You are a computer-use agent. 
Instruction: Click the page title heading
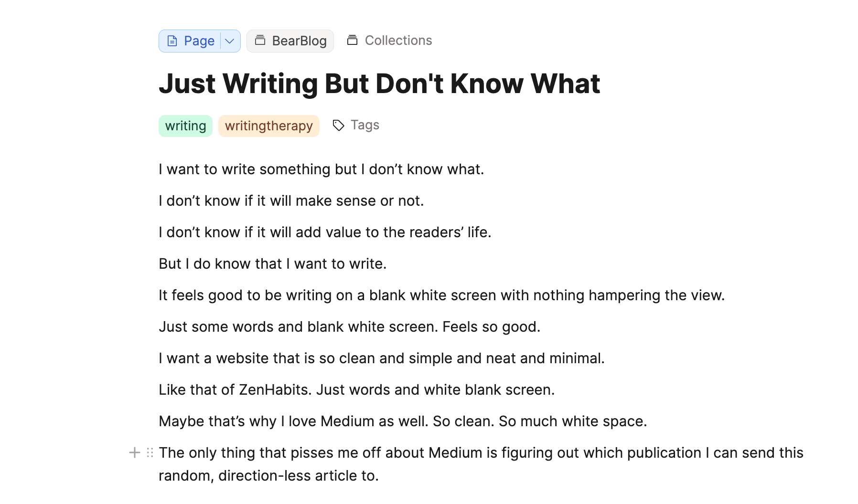pyautogui.click(x=379, y=84)
